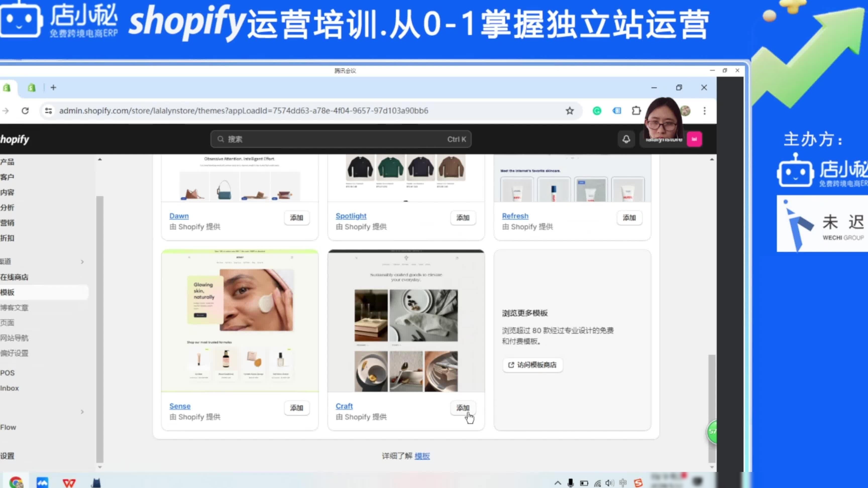Image resolution: width=868 pixels, height=488 pixels.
Task: Add the Craft theme
Action: pyautogui.click(x=463, y=408)
